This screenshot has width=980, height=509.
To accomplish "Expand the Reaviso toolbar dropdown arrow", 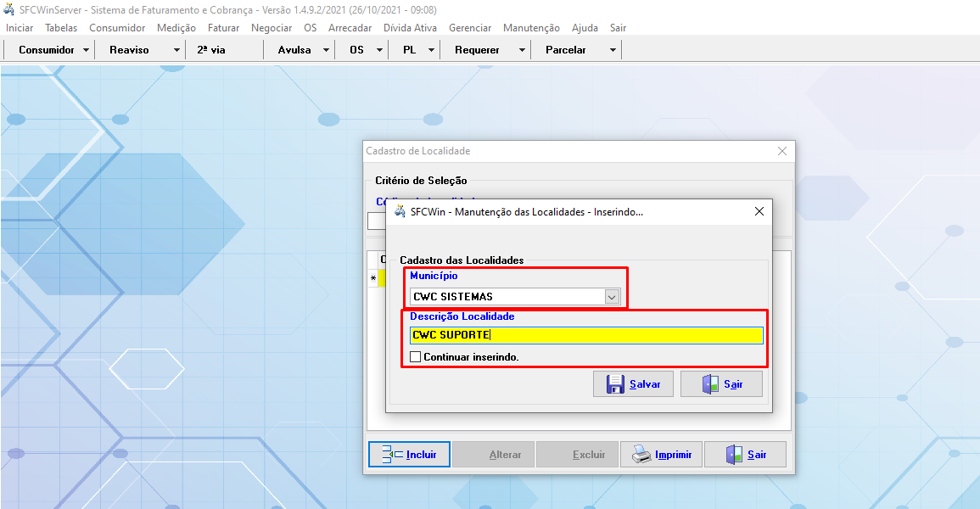I will pos(176,50).
